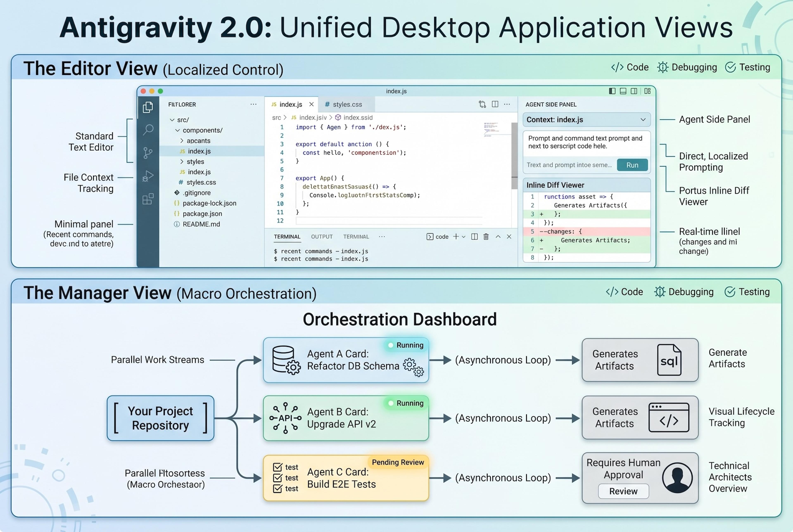The height and width of the screenshot is (532, 793).
Task: Click the Review button for human approval
Action: pos(623,491)
